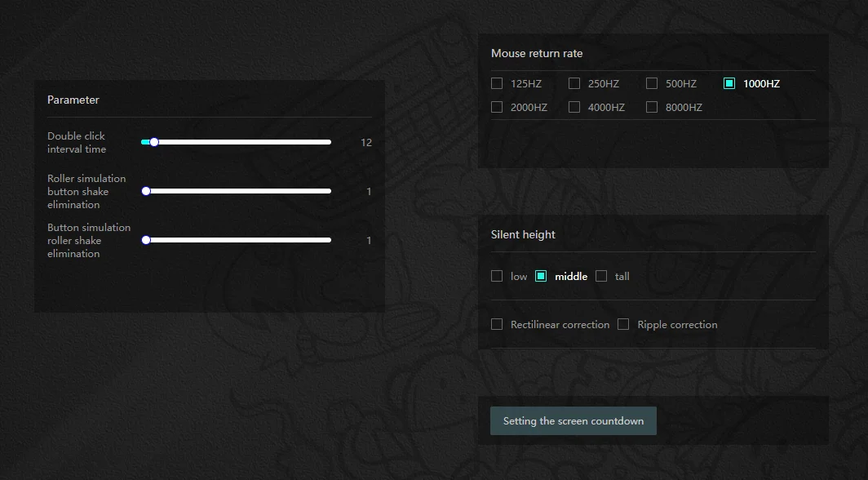The image size is (868, 480).
Task: Select the 8000HZ return rate checkbox
Action: pyautogui.click(x=652, y=107)
